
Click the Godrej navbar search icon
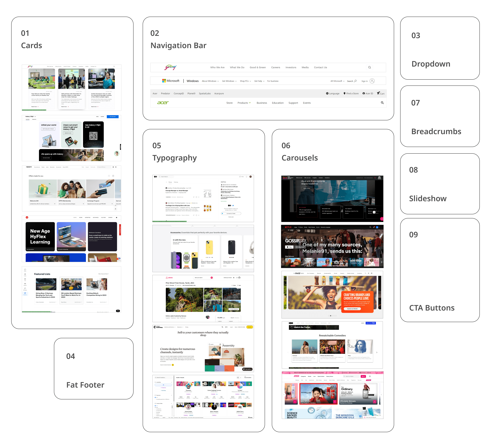coord(370,67)
